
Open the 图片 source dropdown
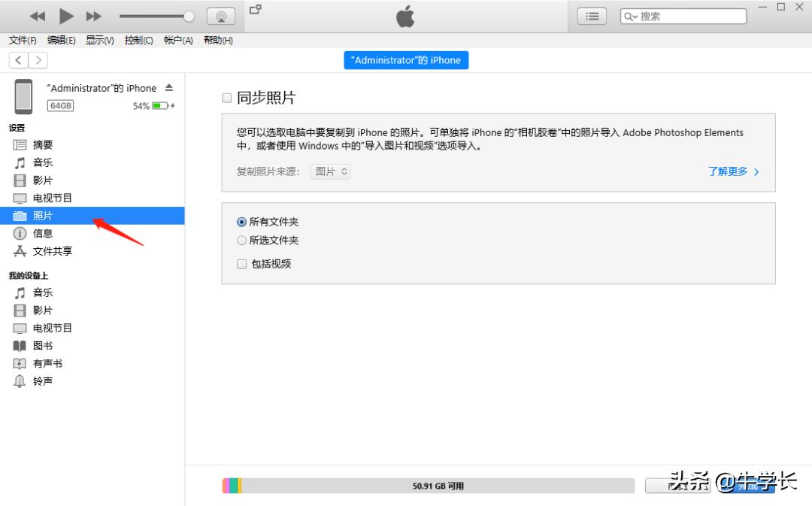click(330, 171)
